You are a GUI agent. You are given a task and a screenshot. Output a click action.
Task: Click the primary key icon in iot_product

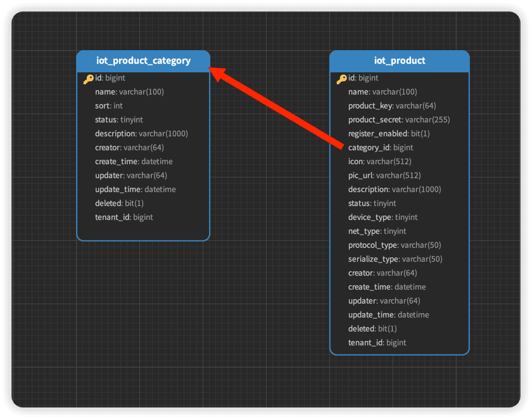(341, 79)
